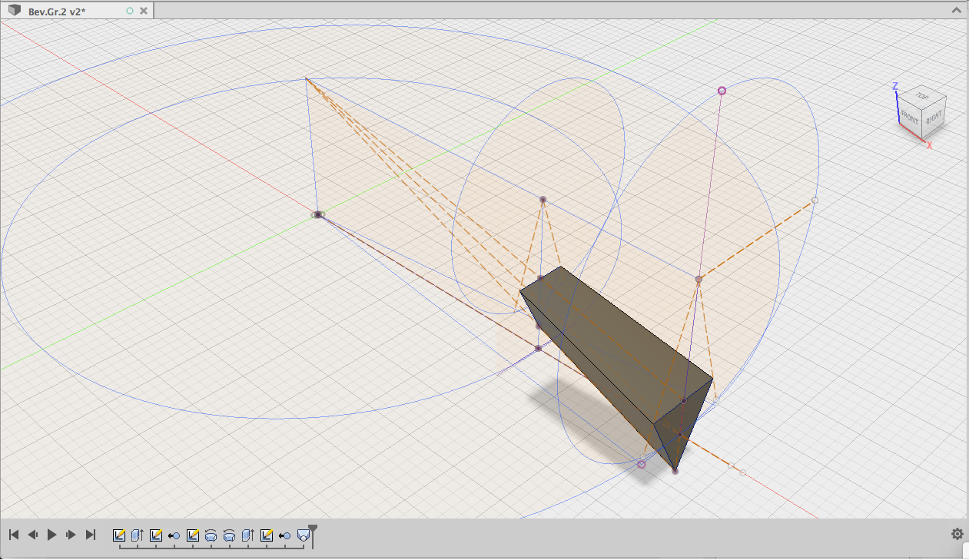Select the third sketch feature in the timeline
969x560 pixels.
tap(193, 535)
